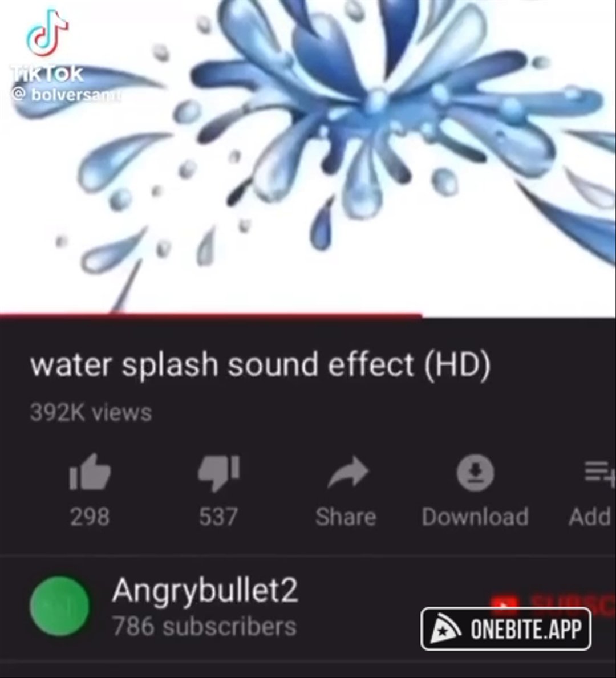Tap the water splash video player
This screenshot has height=678, width=616.
coord(308,157)
